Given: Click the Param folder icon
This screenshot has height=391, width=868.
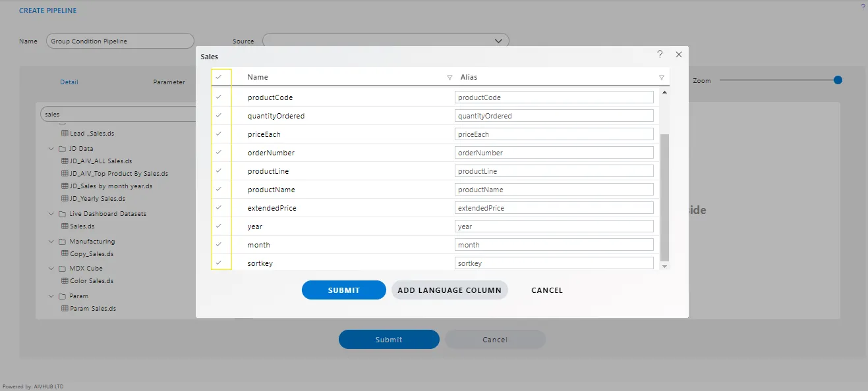Looking at the screenshot, I should pyautogui.click(x=62, y=296).
